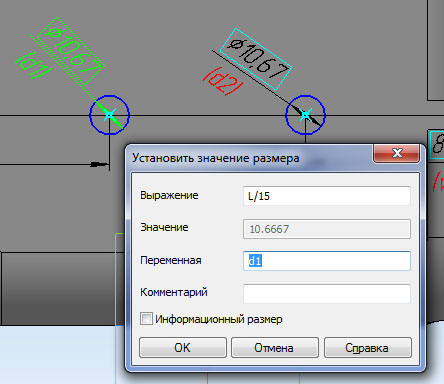Click the OK button
The height and width of the screenshot is (384, 444).
click(183, 348)
